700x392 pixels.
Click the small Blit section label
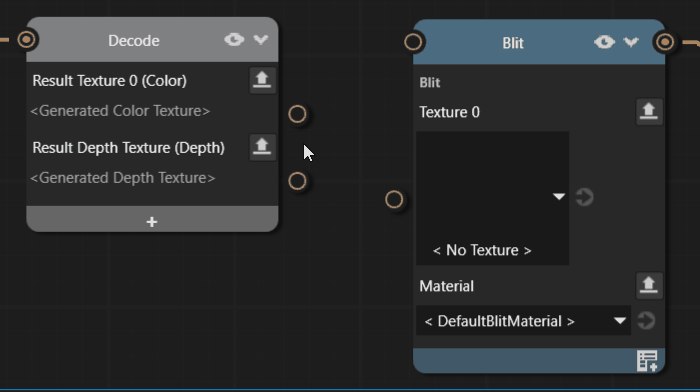point(430,83)
